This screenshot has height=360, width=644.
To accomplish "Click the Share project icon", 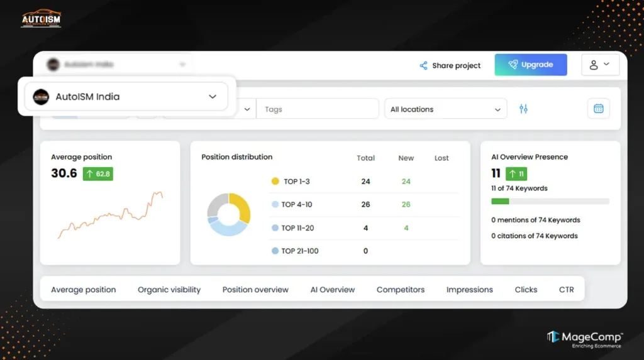I will pos(423,65).
